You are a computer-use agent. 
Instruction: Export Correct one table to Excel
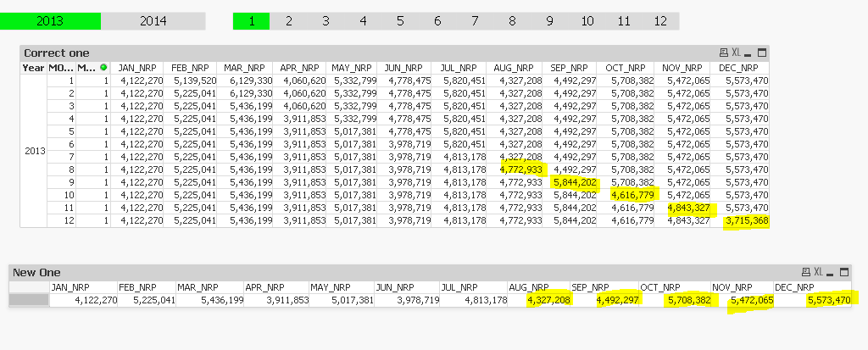[737, 53]
